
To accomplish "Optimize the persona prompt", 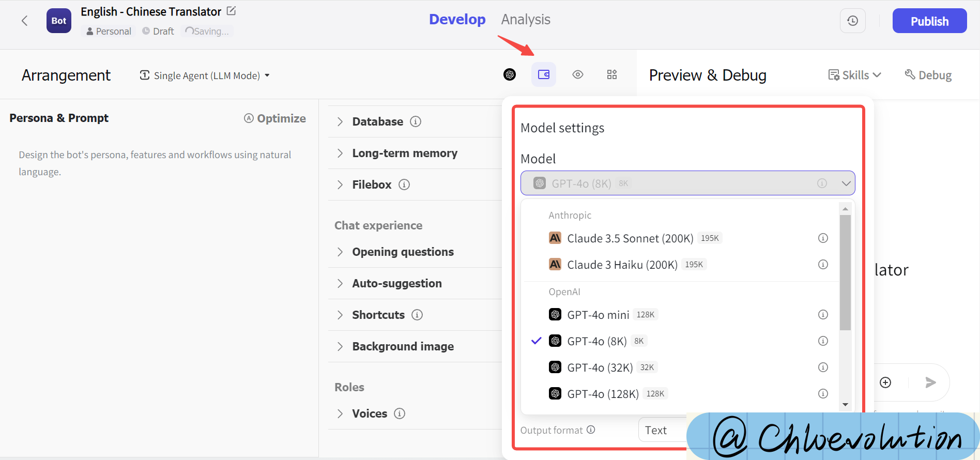I will click(x=275, y=118).
